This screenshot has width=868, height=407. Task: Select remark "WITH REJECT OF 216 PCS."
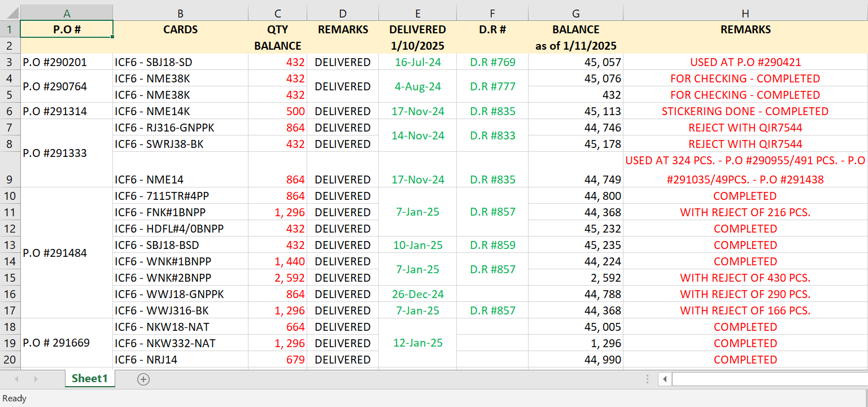pos(745,212)
